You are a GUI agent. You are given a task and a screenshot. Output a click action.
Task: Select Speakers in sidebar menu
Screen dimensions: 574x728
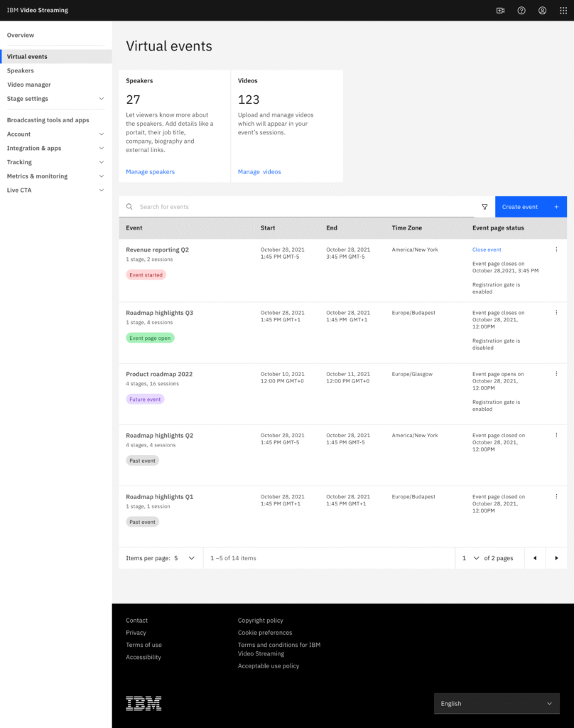(x=21, y=70)
